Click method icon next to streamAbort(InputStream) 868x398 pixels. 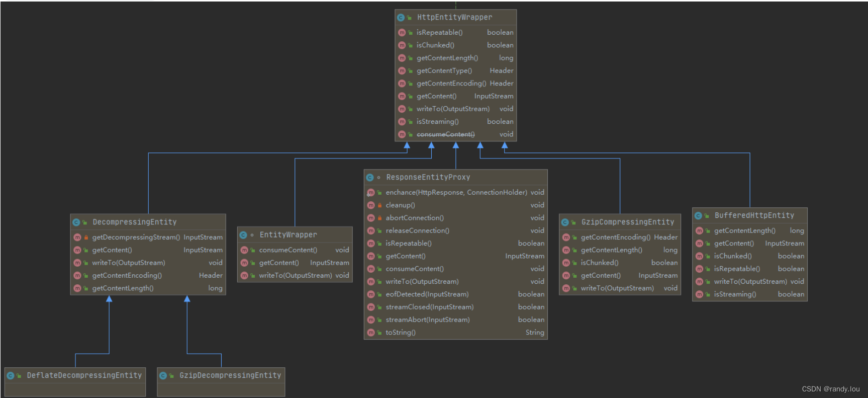(371, 320)
